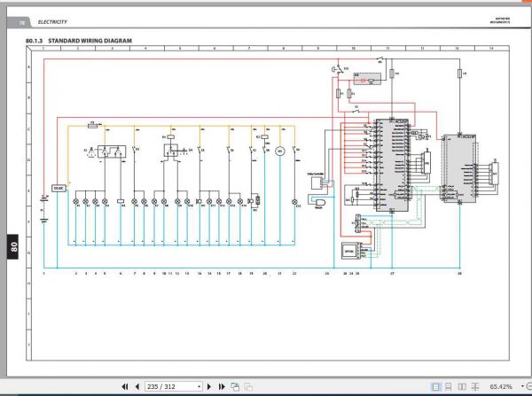This screenshot has height=396, width=532.
Task: Go to the next page
Action: click(x=209, y=386)
